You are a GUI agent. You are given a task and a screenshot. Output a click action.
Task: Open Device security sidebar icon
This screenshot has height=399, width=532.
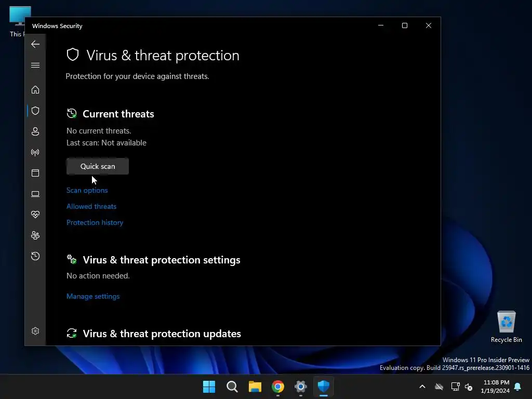pyautogui.click(x=35, y=194)
